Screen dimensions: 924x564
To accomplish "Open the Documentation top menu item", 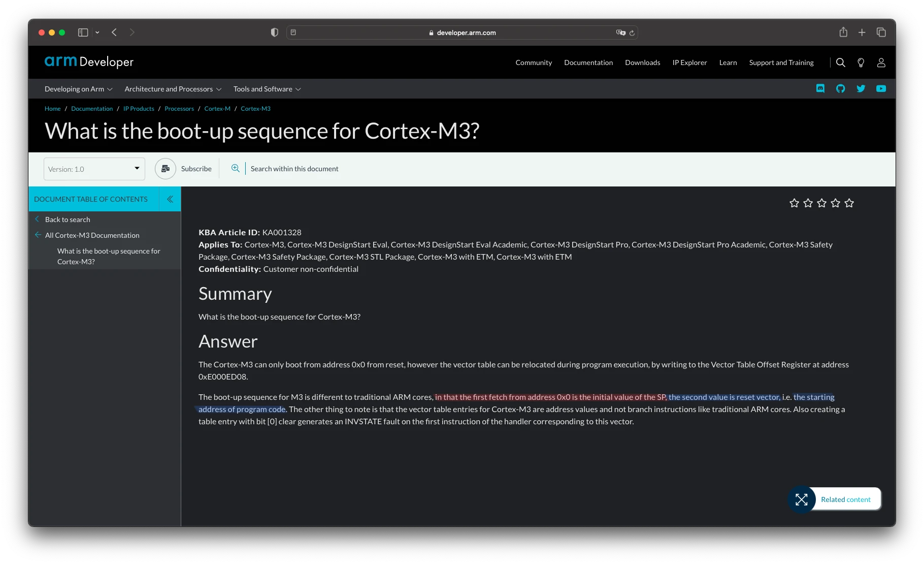I will 588,62.
